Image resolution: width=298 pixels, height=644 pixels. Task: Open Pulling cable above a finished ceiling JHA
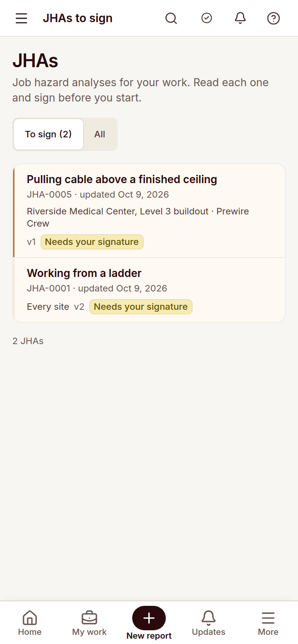tap(149, 211)
